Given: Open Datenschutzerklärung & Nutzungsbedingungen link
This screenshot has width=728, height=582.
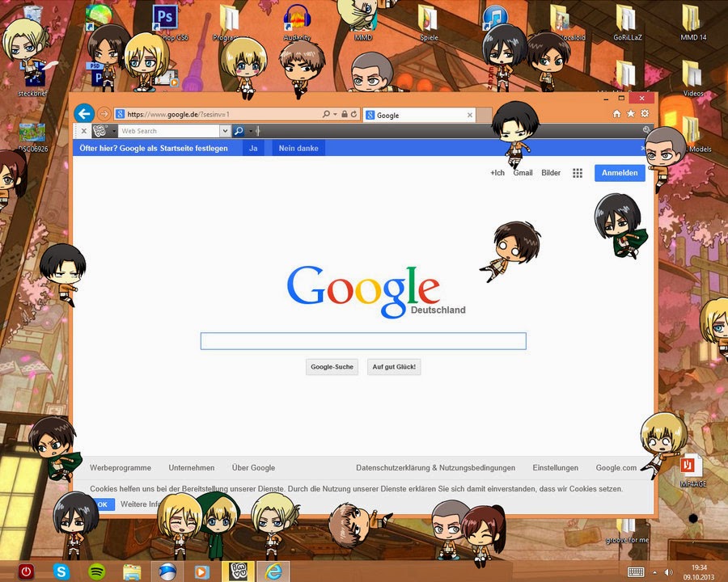Looking at the screenshot, I should (x=435, y=468).
